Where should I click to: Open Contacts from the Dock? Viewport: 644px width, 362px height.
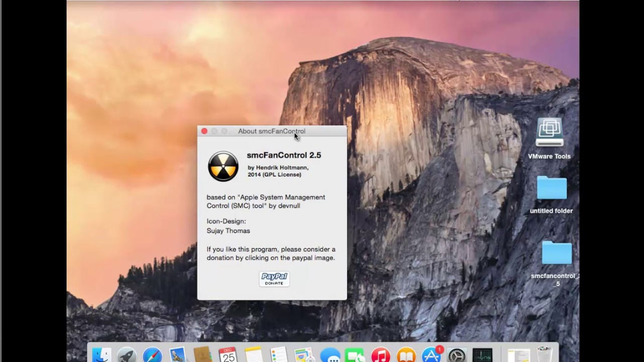pyautogui.click(x=203, y=354)
